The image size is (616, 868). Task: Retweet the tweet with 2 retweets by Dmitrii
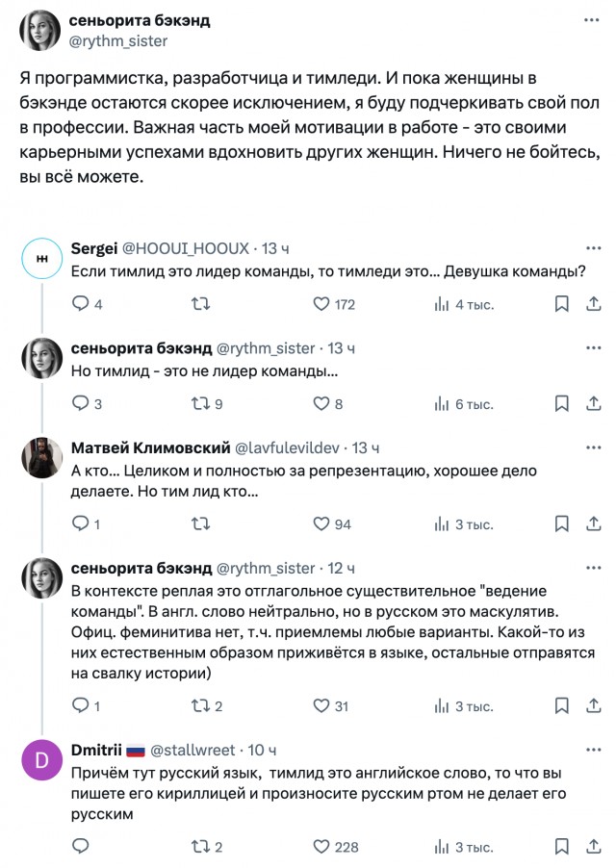tap(199, 842)
